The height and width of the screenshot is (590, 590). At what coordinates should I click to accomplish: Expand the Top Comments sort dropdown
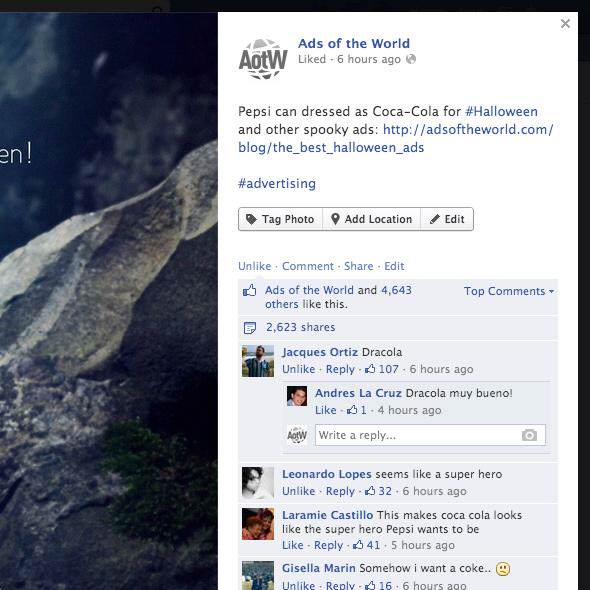[509, 291]
